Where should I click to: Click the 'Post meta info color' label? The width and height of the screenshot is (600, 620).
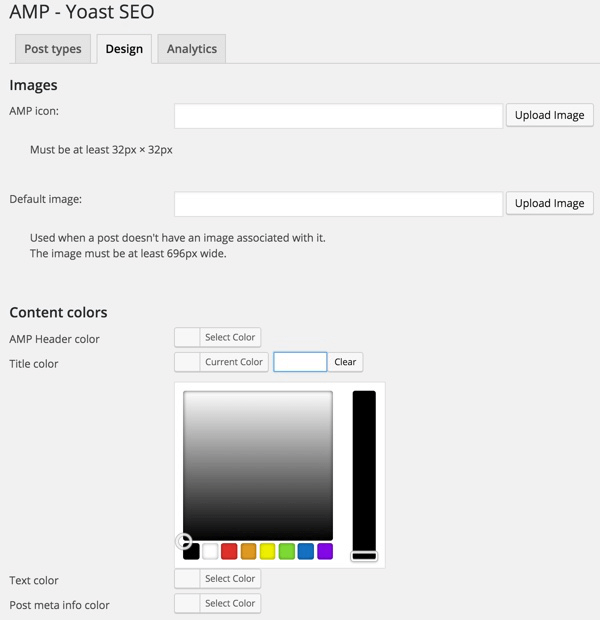coord(59,605)
